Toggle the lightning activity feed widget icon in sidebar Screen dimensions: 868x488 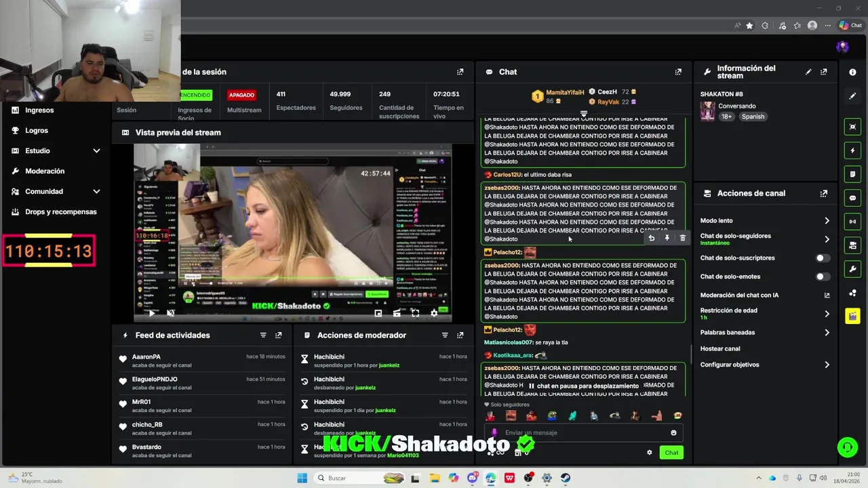(x=852, y=150)
